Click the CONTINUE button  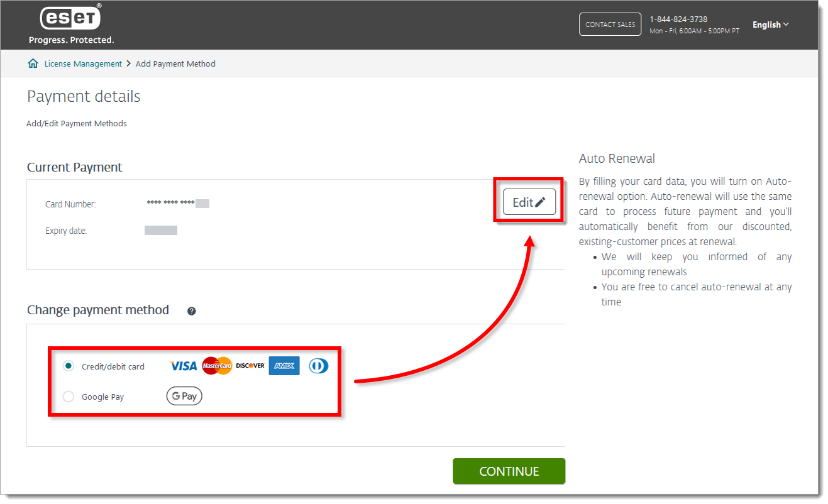click(x=509, y=471)
